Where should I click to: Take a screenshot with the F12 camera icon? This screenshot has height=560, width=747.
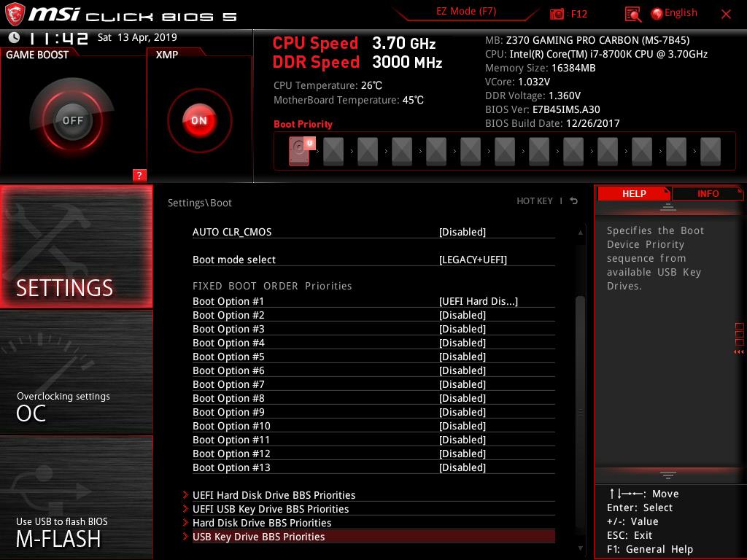pyautogui.click(x=557, y=14)
